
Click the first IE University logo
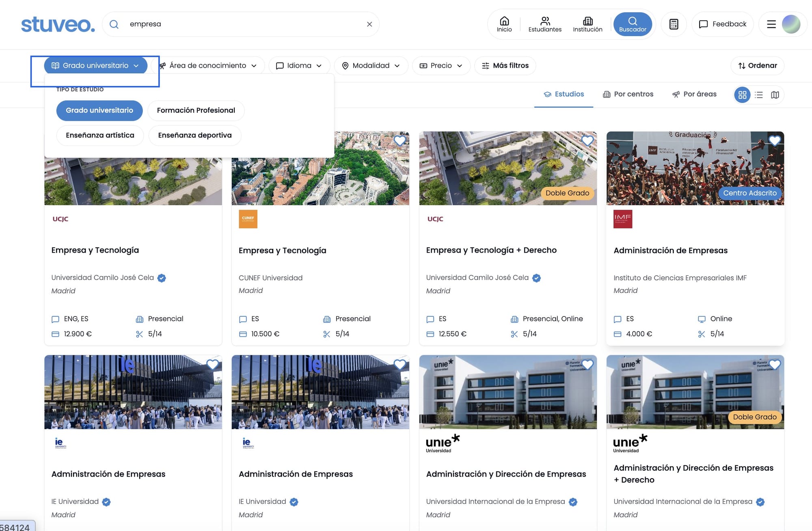click(x=60, y=443)
